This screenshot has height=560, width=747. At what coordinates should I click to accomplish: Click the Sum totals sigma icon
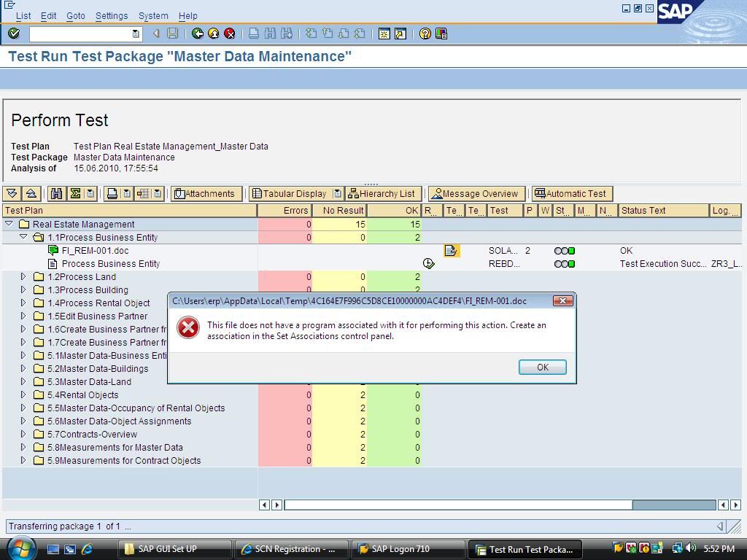click(75, 193)
